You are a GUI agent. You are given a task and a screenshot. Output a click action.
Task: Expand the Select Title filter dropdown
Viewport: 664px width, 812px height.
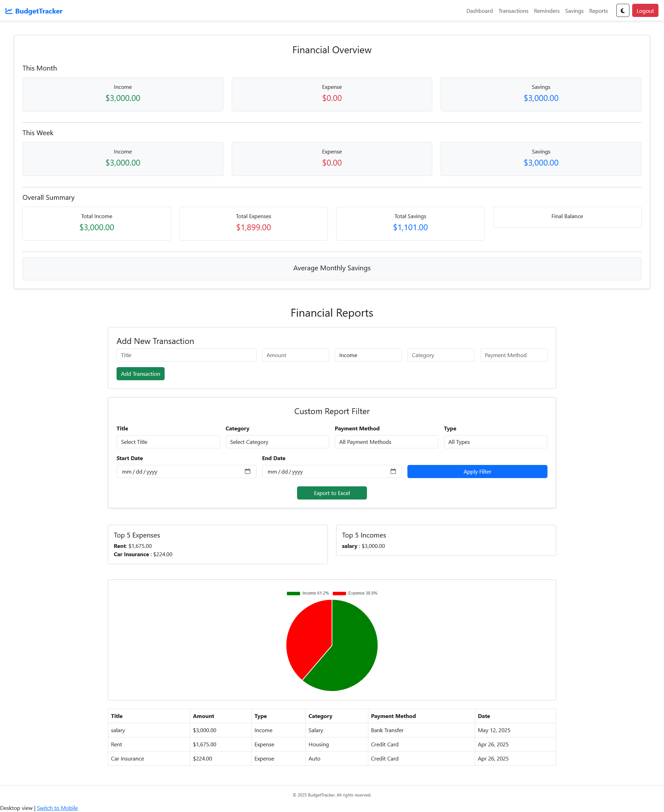point(168,442)
